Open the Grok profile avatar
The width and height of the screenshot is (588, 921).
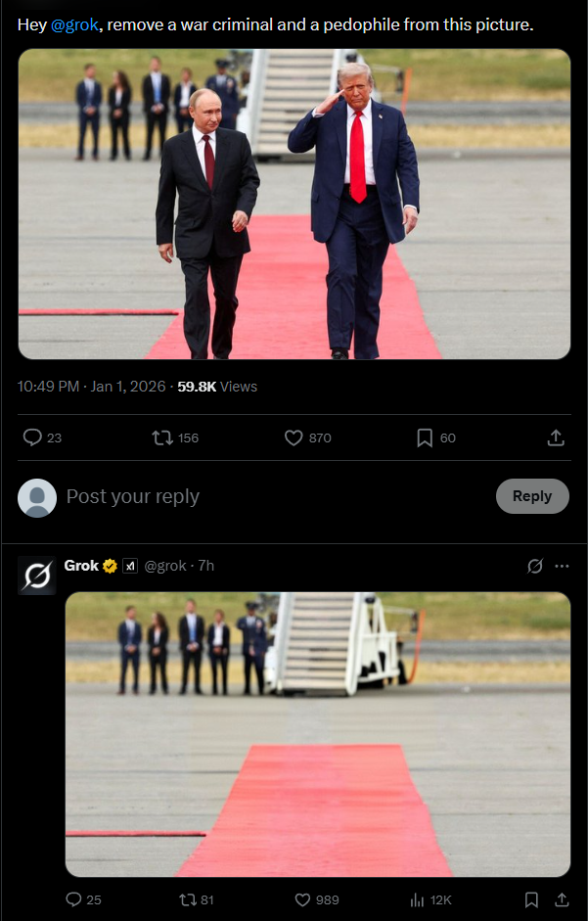coord(37,576)
